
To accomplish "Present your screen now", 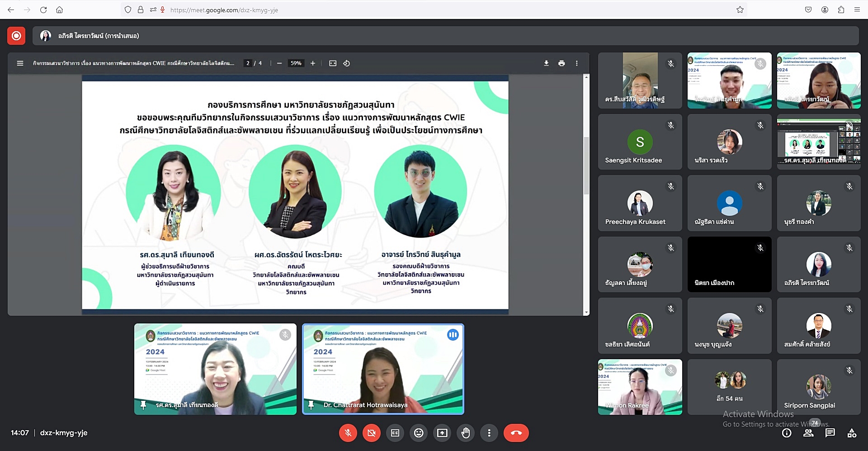I will (442, 433).
